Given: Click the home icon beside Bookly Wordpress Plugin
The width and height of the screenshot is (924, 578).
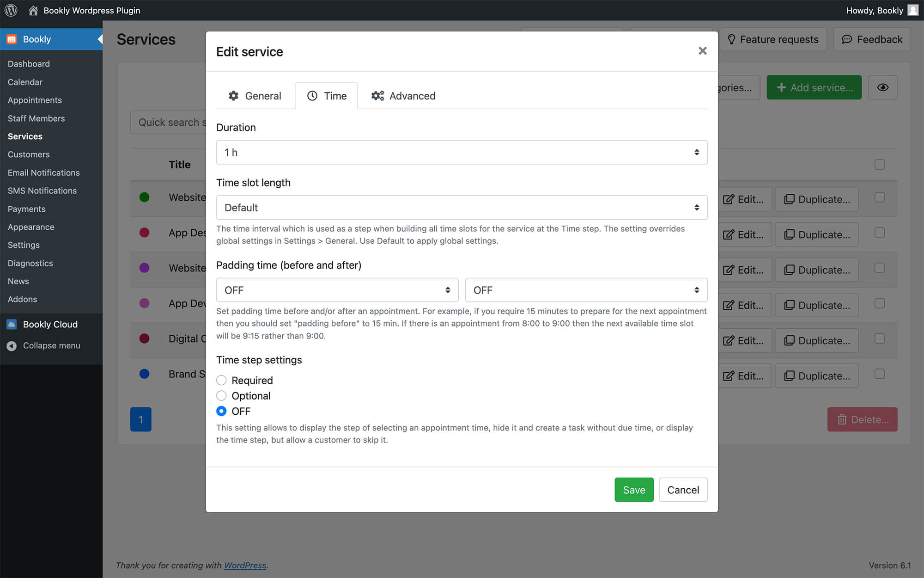Looking at the screenshot, I should point(33,10).
